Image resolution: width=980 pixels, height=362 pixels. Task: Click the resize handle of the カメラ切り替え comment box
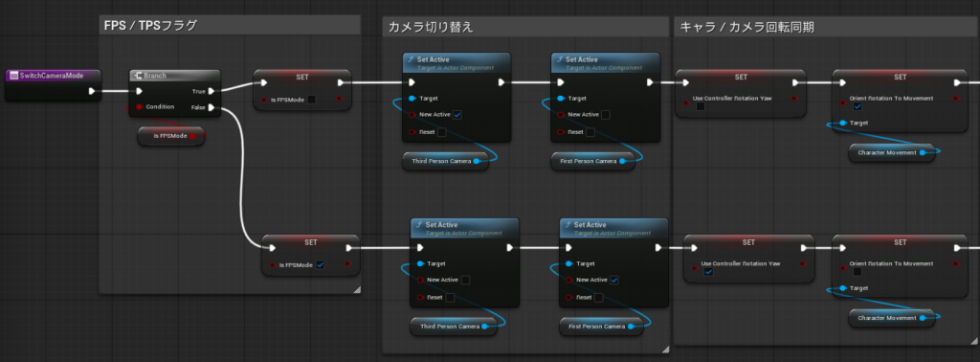pos(665,350)
